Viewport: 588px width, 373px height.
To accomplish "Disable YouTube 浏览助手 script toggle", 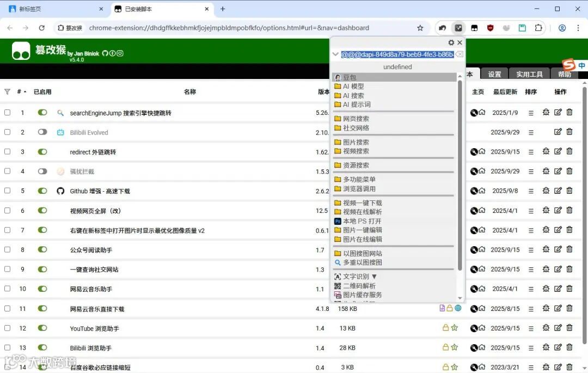I will [x=42, y=328].
